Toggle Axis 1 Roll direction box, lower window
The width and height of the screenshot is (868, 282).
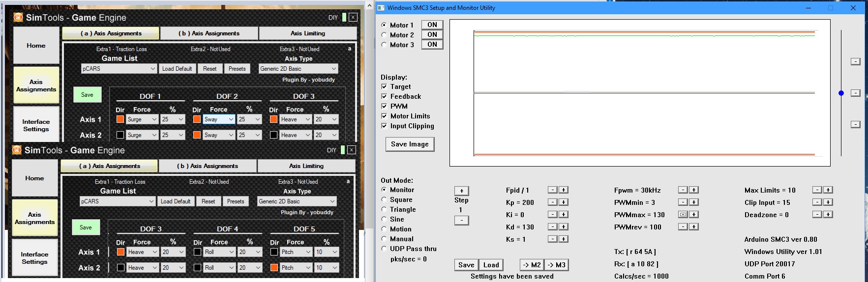pyautogui.click(x=197, y=252)
